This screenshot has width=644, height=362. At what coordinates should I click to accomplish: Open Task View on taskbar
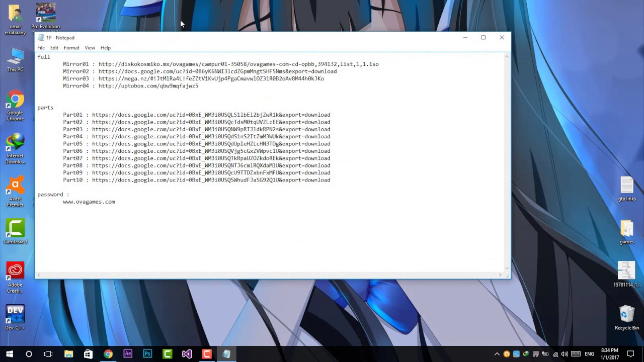coord(48,354)
